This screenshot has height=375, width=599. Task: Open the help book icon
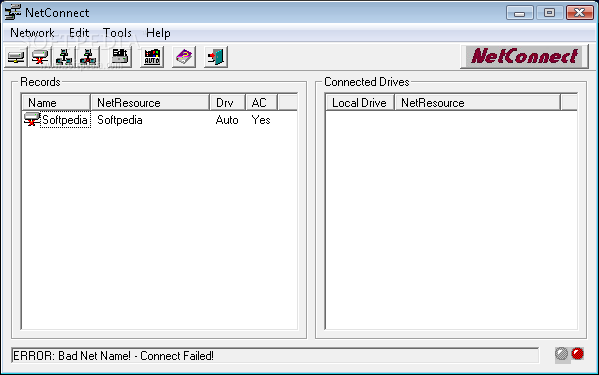184,57
